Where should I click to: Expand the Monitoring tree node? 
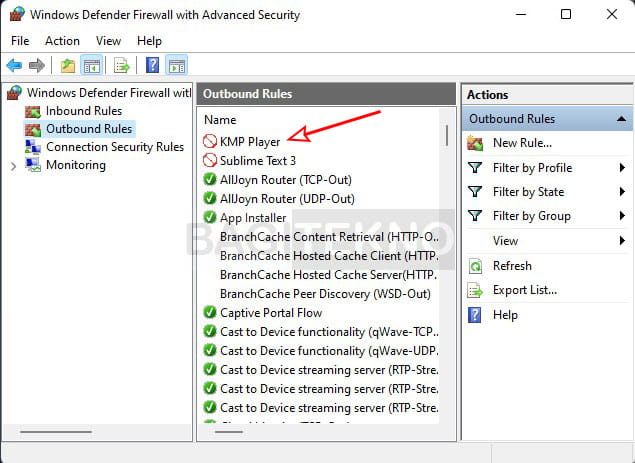coord(13,166)
